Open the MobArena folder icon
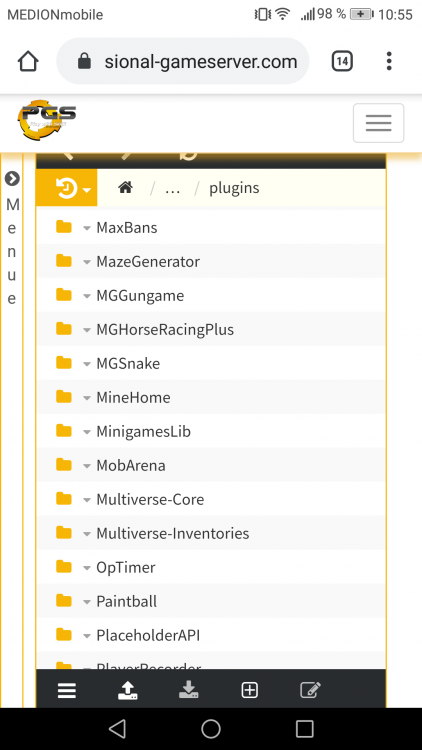Viewport: 422px width, 750px height. (64, 464)
